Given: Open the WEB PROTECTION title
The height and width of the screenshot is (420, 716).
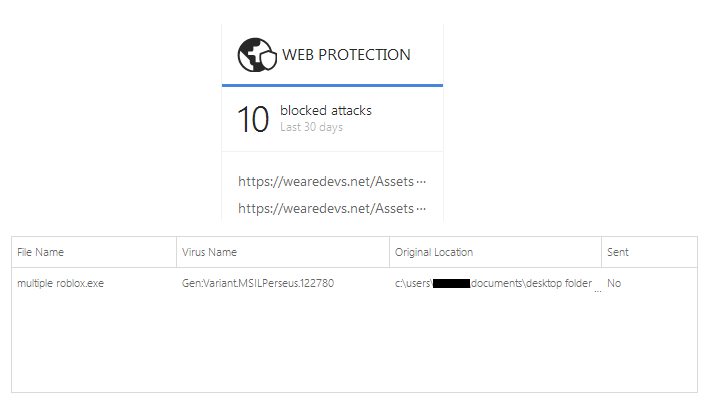Looking at the screenshot, I should pyautogui.click(x=346, y=55).
